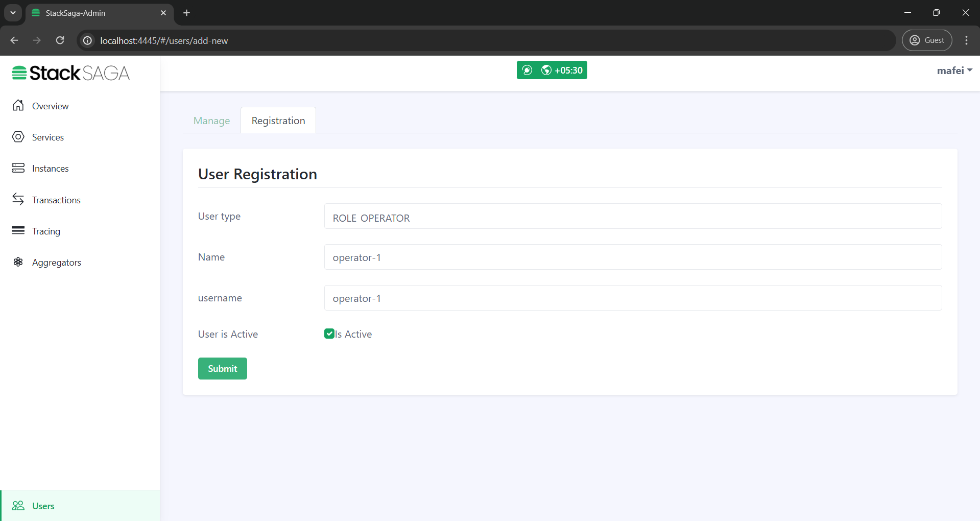This screenshot has width=980, height=521.
Task: Expand the browser tab search chevron
Action: [x=13, y=13]
